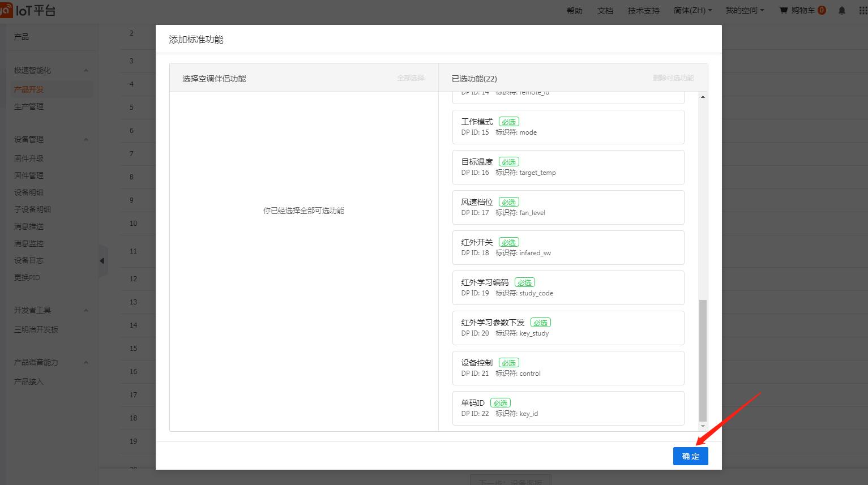Open the notifications bell icon
The image size is (868, 485).
(x=842, y=10)
